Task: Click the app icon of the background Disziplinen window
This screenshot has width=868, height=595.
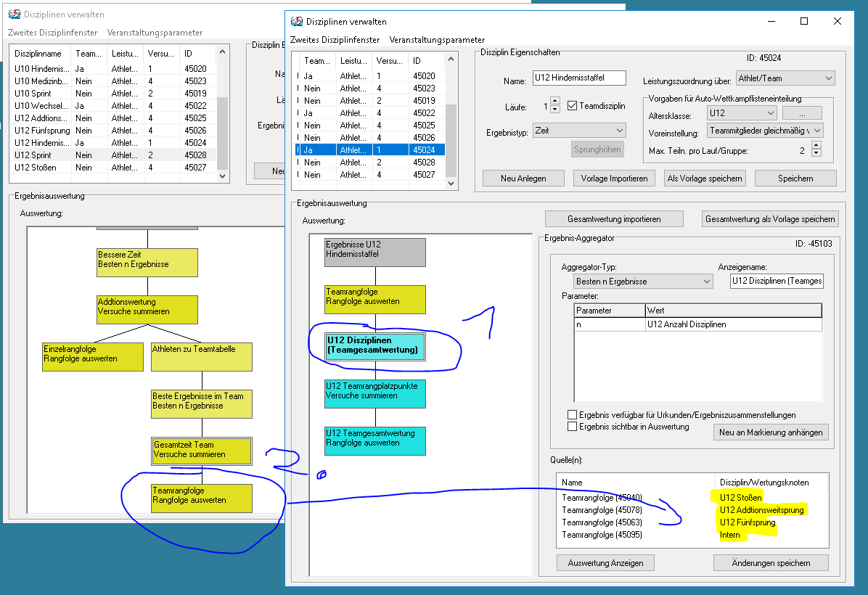Action: pyautogui.click(x=15, y=15)
